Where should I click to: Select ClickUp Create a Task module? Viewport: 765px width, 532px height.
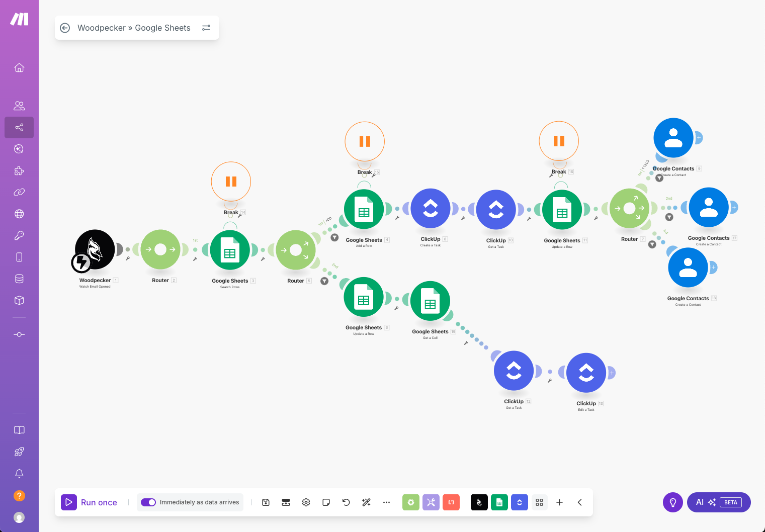click(431, 209)
